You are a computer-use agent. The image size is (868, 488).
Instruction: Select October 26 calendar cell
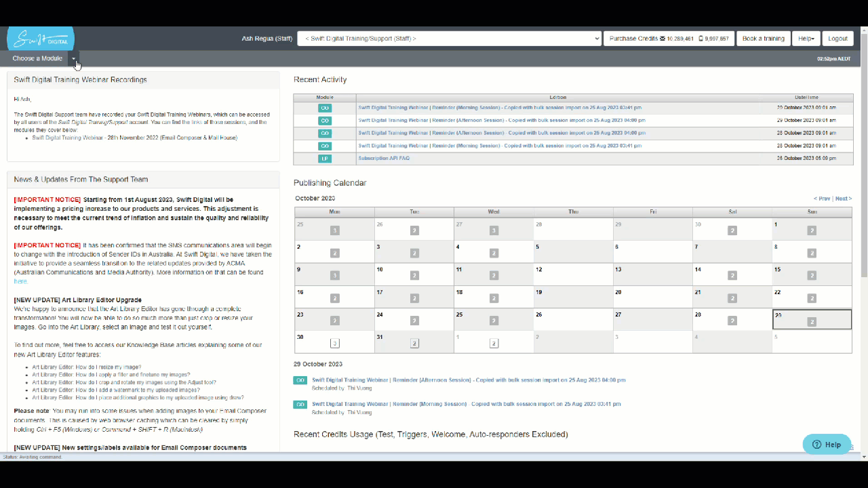(573, 319)
